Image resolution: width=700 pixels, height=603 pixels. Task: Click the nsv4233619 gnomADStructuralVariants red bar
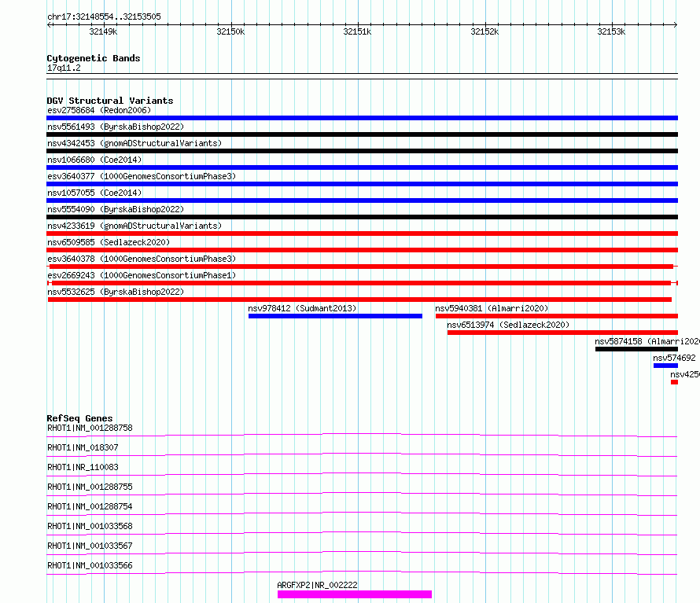pos(362,233)
